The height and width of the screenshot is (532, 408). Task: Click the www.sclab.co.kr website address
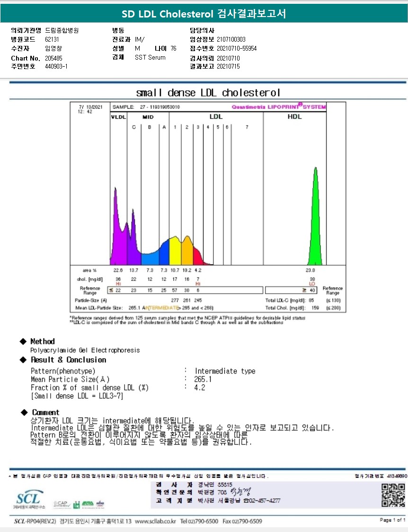coord(155,521)
